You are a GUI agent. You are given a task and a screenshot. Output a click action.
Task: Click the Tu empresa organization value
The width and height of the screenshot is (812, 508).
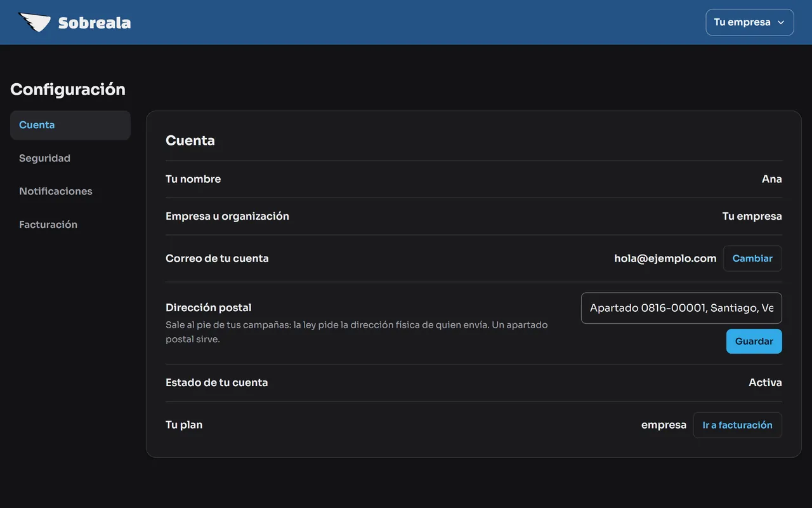point(752,216)
